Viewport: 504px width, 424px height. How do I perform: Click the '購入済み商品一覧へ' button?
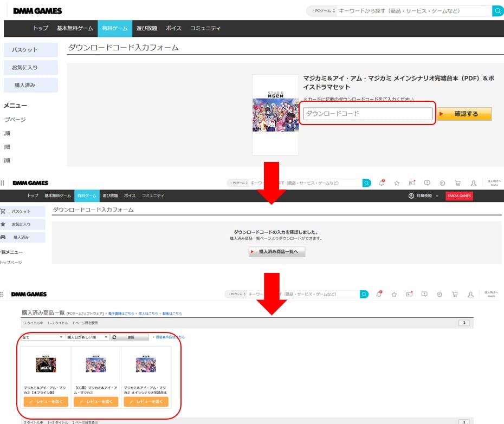pyautogui.click(x=277, y=252)
